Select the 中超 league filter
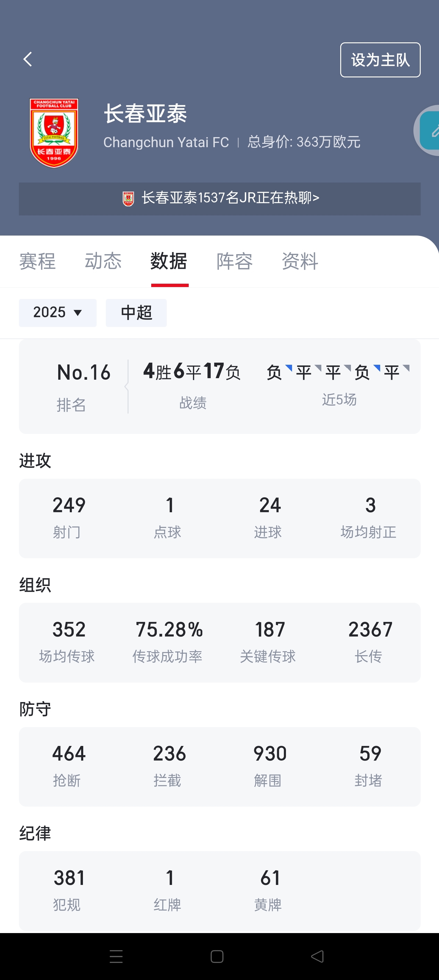This screenshot has width=439, height=980. pyautogui.click(x=136, y=312)
